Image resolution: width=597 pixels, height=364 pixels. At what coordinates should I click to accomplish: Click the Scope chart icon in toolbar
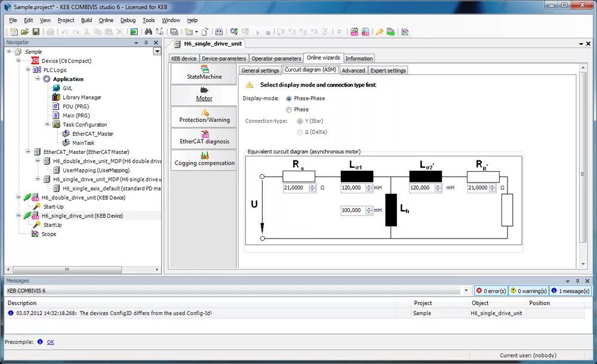405,32
